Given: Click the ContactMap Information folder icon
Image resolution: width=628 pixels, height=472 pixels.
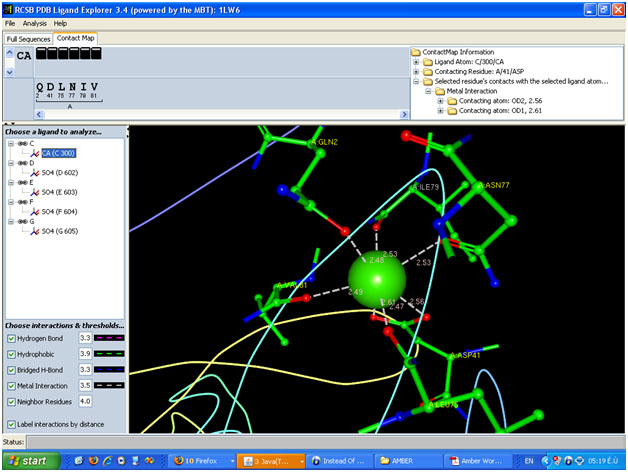Looking at the screenshot, I should click(416, 52).
